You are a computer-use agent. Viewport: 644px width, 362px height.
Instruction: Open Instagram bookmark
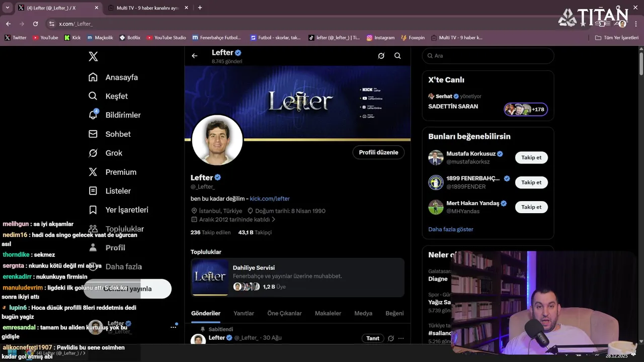[x=380, y=38]
